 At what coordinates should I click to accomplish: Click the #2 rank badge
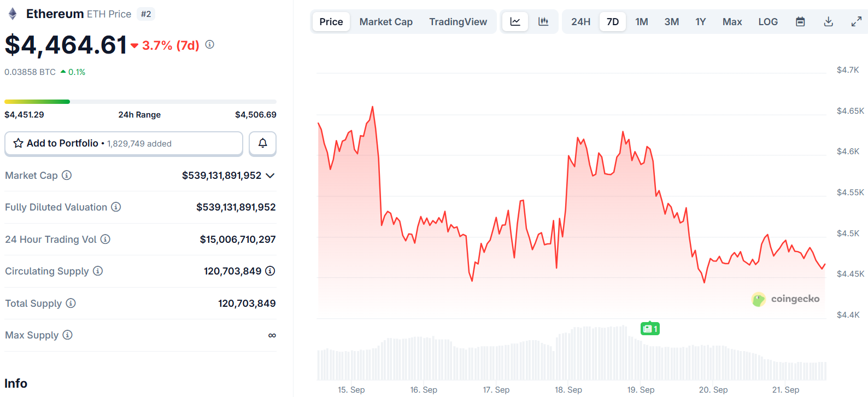click(x=146, y=14)
